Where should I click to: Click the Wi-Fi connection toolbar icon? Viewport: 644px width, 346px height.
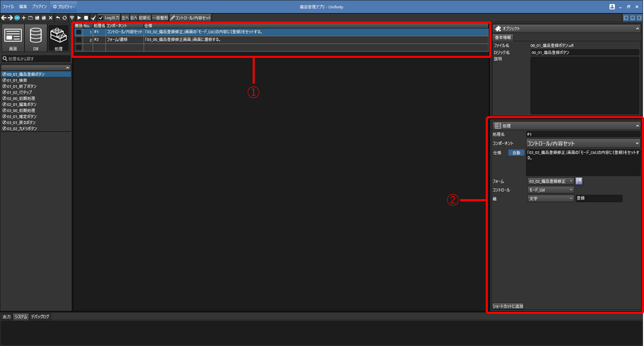click(x=72, y=18)
